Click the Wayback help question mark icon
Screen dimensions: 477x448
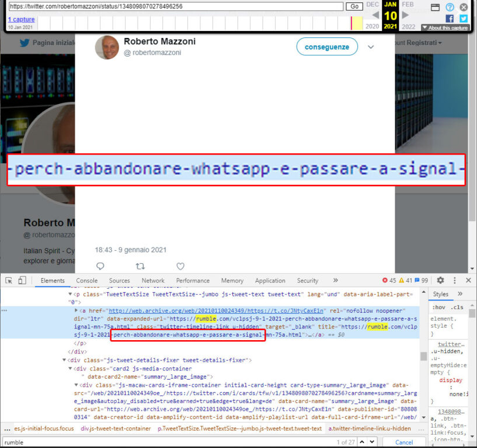click(x=450, y=7)
